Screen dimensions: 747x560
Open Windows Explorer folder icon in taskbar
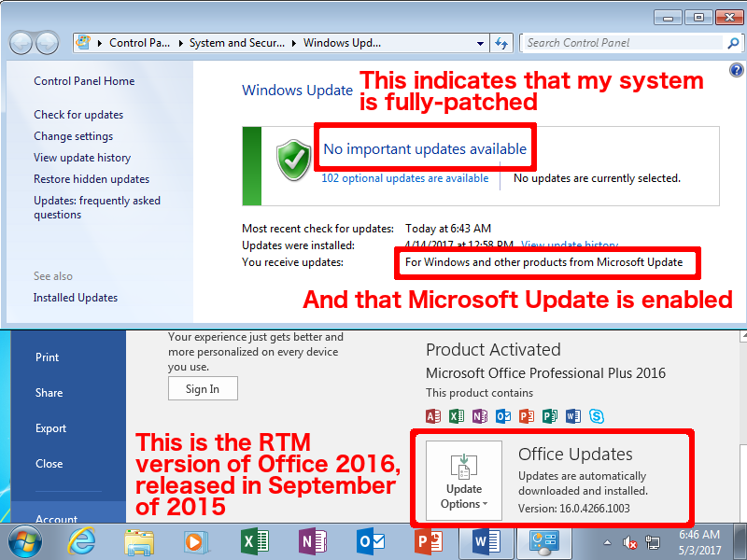[138, 542]
